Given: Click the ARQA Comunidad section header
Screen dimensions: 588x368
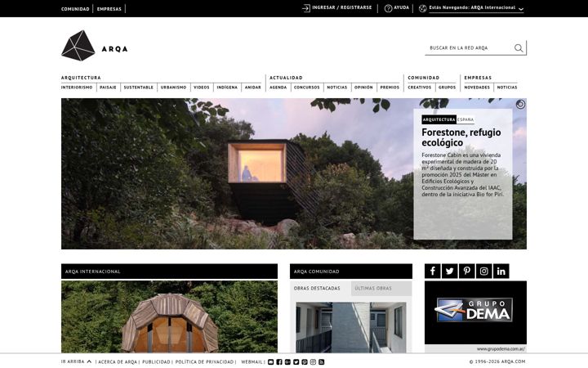Looking at the screenshot, I should tap(351, 272).
